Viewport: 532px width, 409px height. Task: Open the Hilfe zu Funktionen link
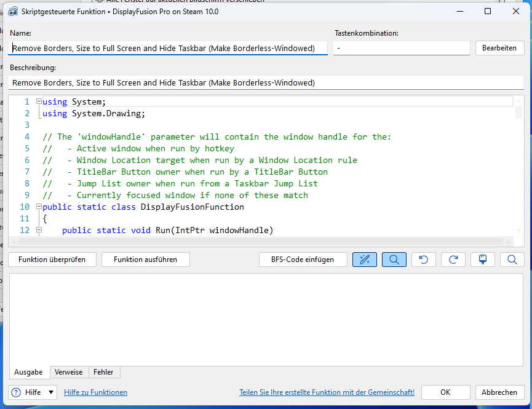[96, 392]
